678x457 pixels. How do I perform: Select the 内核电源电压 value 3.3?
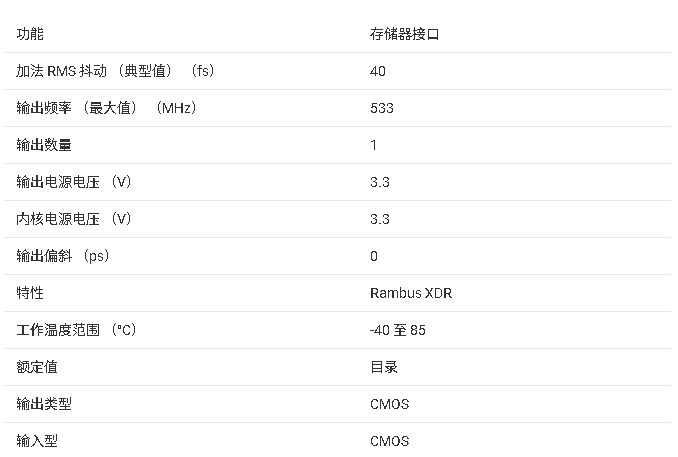380,219
